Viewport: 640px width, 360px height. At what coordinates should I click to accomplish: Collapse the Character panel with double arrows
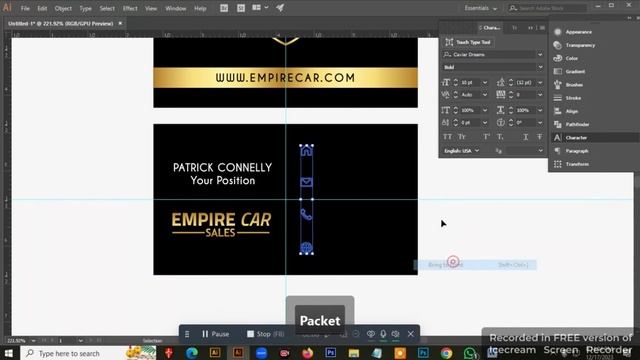point(530,28)
